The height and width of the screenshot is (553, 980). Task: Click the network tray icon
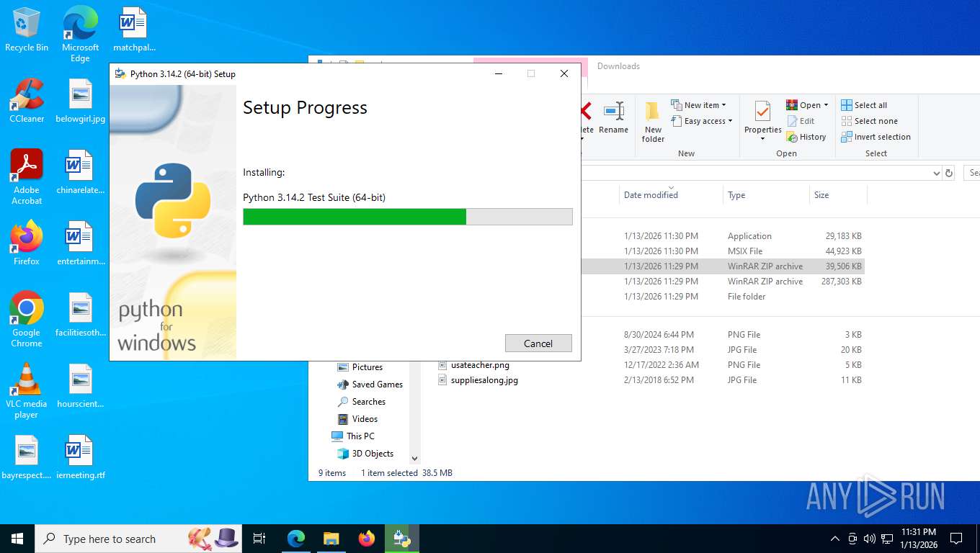[887, 539]
